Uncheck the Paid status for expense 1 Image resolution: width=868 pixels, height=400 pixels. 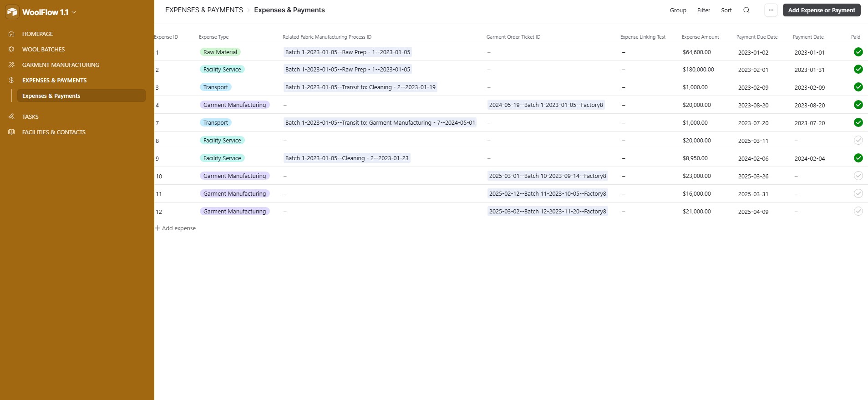click(x=858, y=52)
